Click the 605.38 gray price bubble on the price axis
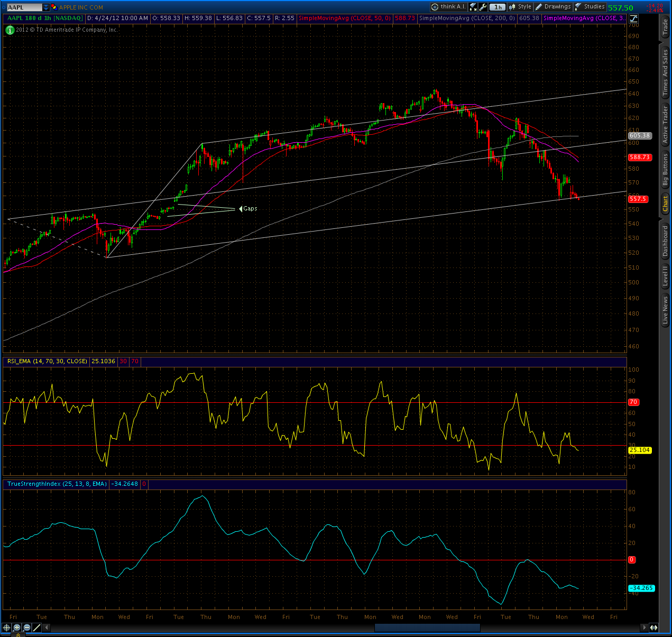672x637 pixels. pyautogui.click(x=639, y=136)
